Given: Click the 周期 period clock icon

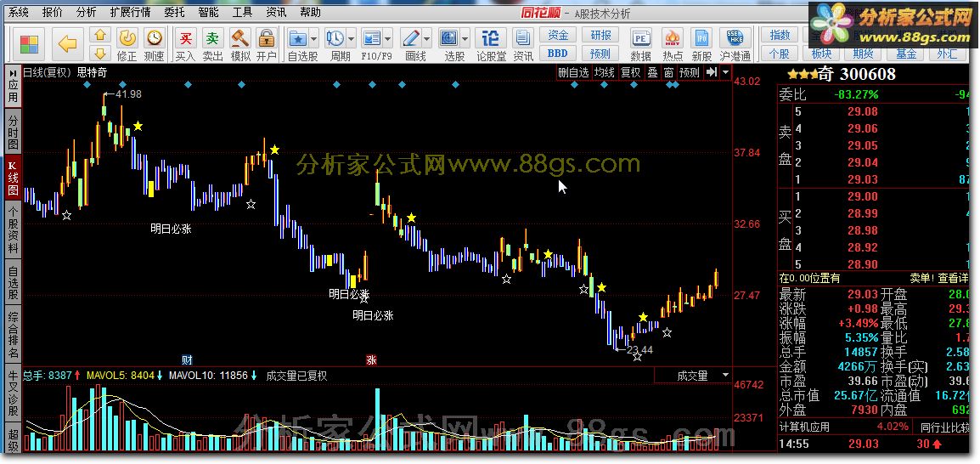Looking at the screenshot, I should 335,38.
